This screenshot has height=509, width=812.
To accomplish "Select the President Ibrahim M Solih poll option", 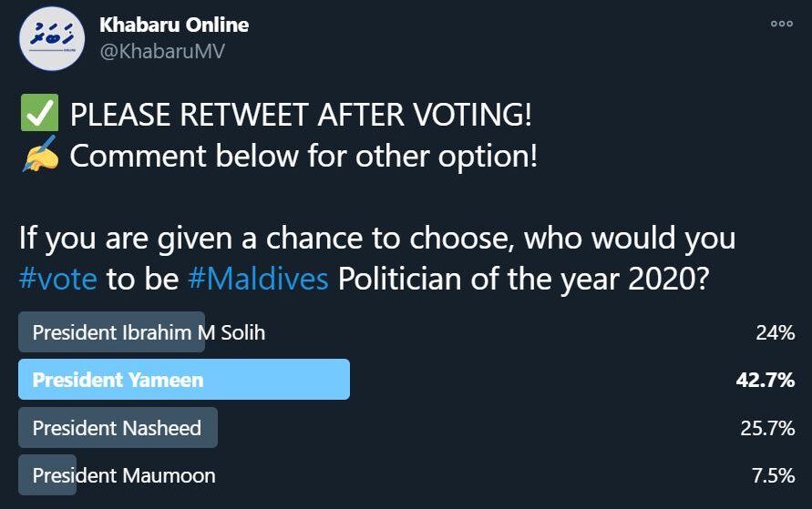I will [149, 332].
